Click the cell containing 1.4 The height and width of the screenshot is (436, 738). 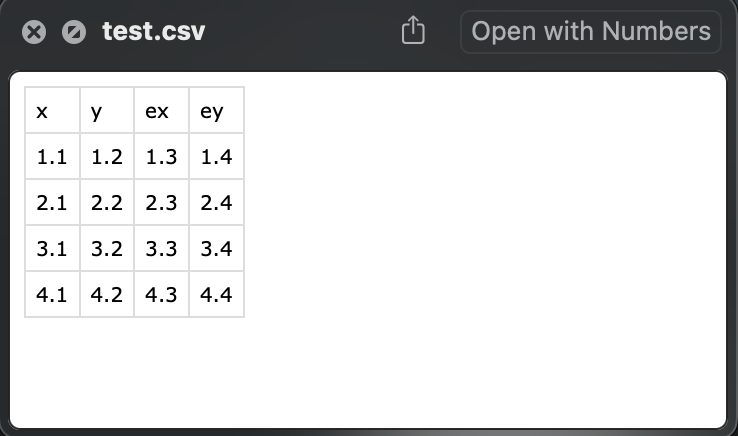217,156
